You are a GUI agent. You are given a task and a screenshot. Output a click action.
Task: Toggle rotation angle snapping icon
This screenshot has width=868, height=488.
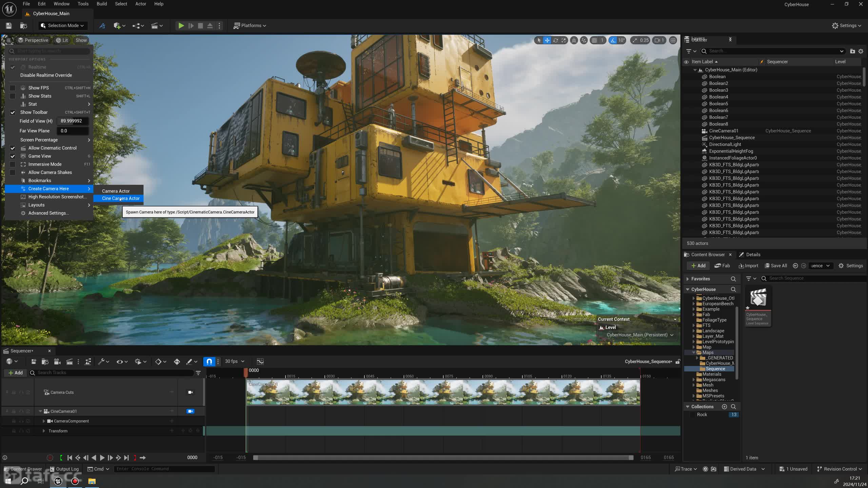tap(613, 40)
